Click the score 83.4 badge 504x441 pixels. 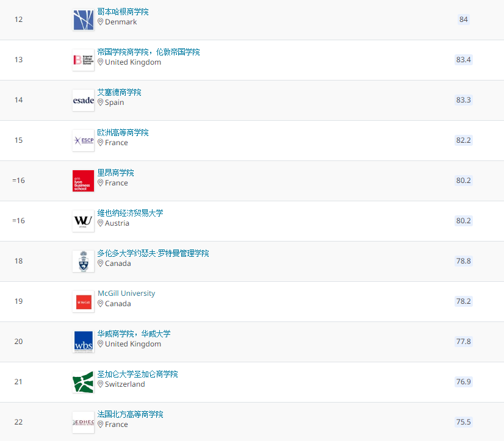click(464, 59)
